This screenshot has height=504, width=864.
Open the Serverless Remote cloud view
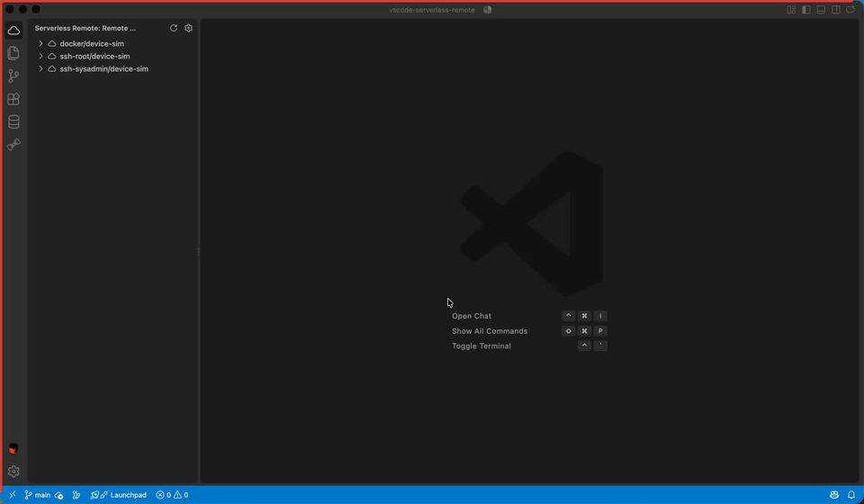13,31
